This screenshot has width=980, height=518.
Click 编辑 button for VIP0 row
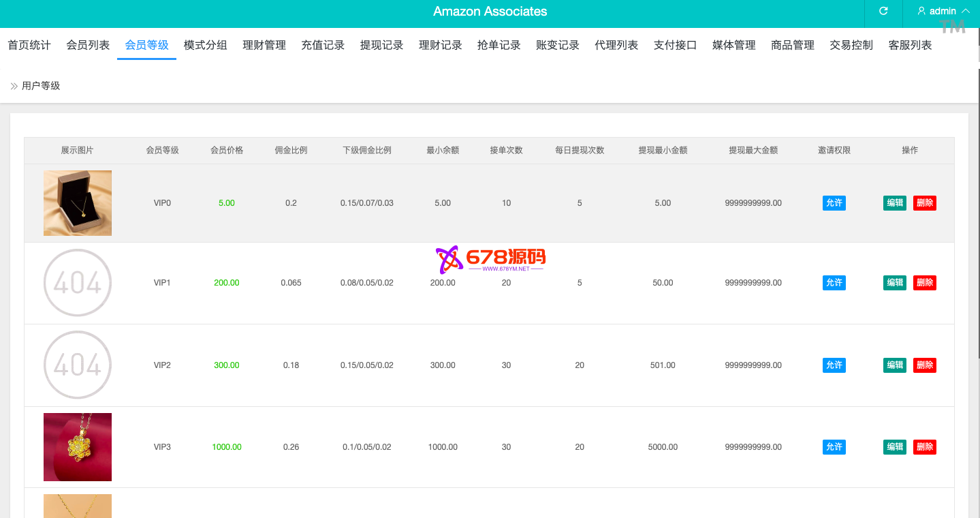[x=894, y=203]
